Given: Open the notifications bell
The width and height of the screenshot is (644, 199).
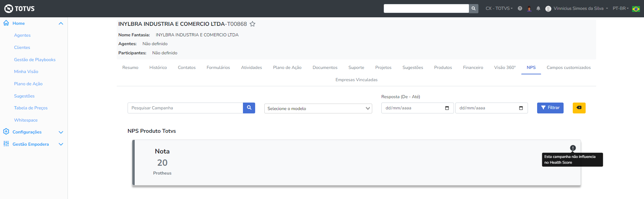Looking at the screenshot, I should pyautogui.click(x=538, y=8).
